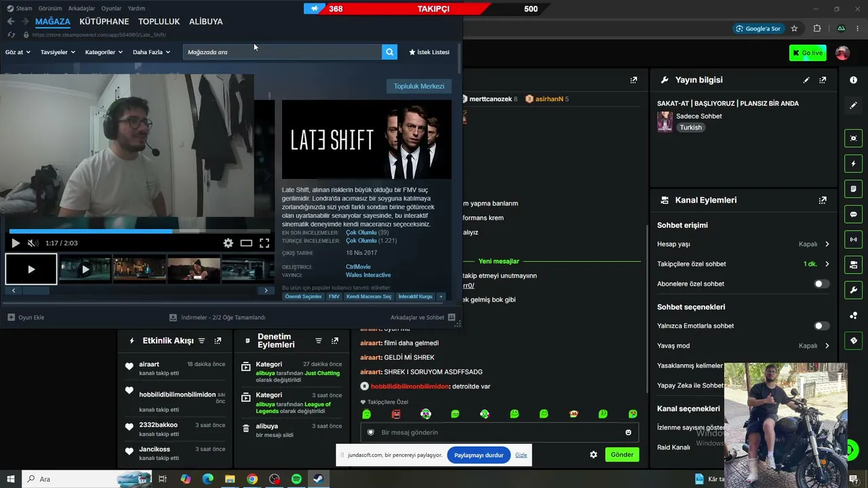Open Google Chrome from the taskbar
Image resolution: width=868 pixels, height=488 pixels.
tap(252, 479)
